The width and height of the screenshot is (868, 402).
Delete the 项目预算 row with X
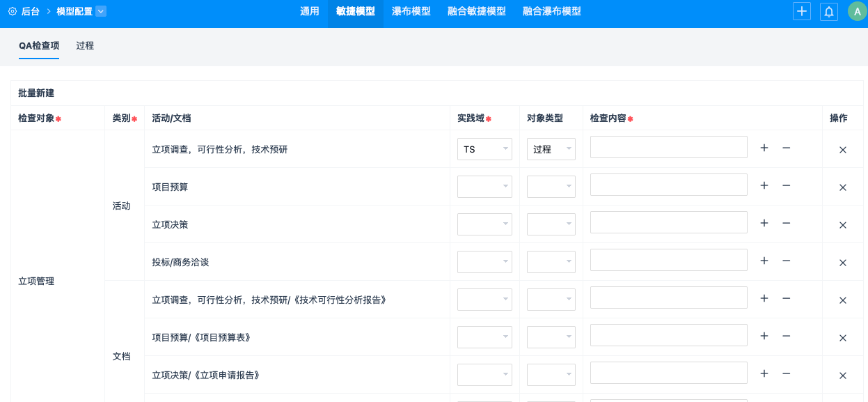[843, 187]
